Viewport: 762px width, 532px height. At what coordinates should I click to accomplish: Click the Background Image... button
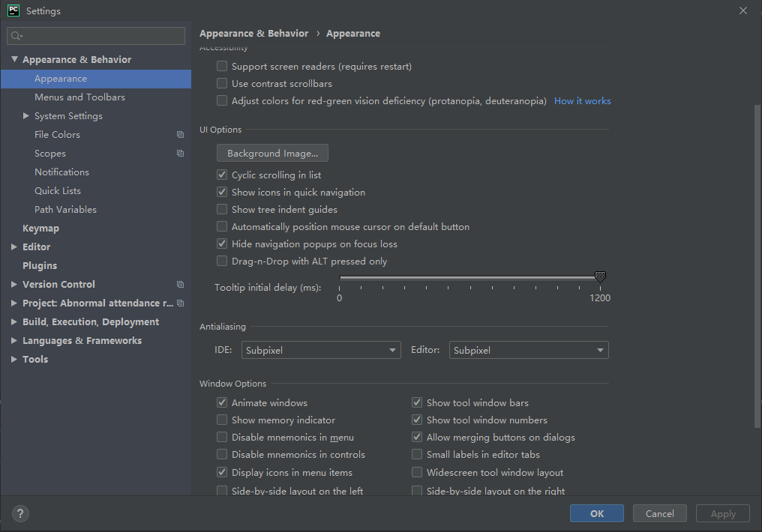[x=273, y=153]
